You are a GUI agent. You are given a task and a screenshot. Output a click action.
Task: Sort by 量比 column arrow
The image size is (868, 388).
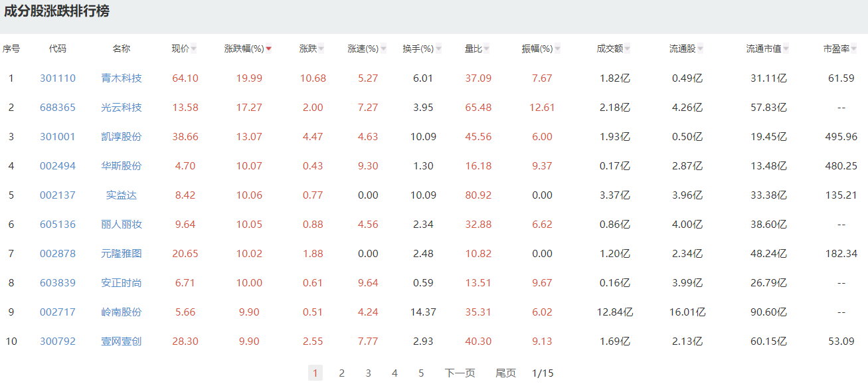tap(486, 48)
